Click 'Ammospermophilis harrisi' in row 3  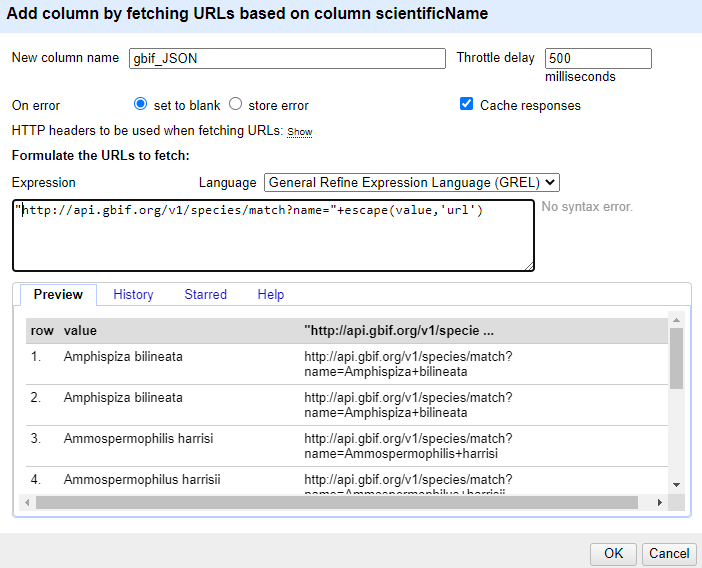point(138,439)
